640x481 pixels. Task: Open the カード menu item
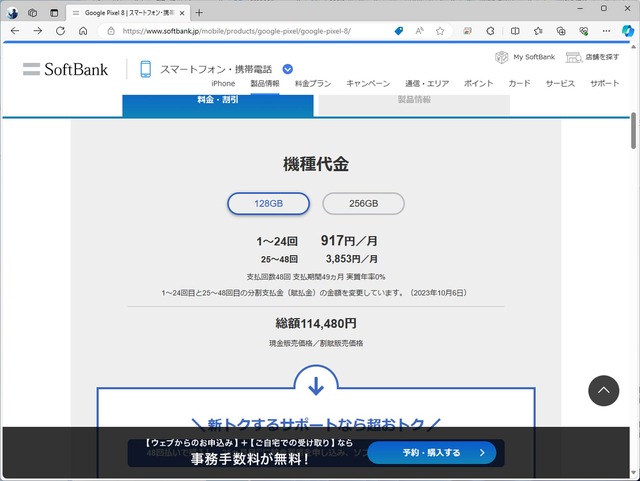click(x=519, y=83)
